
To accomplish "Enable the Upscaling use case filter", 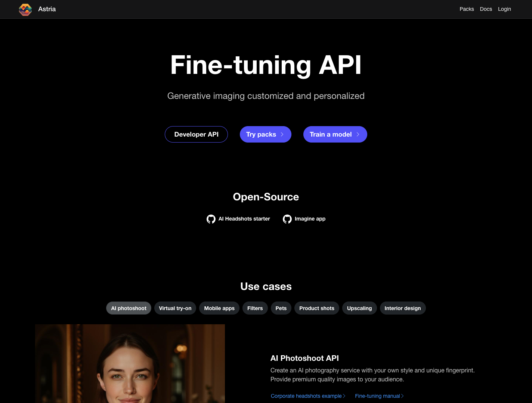I will click(x=359, y=308).
